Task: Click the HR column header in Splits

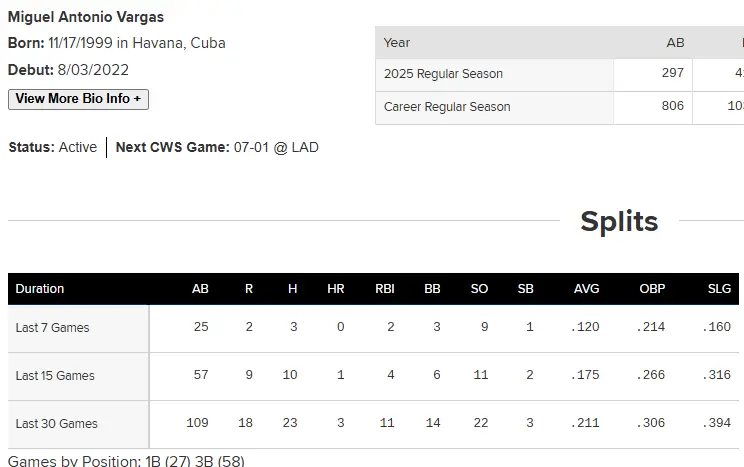Action: (x=336, y=289)
